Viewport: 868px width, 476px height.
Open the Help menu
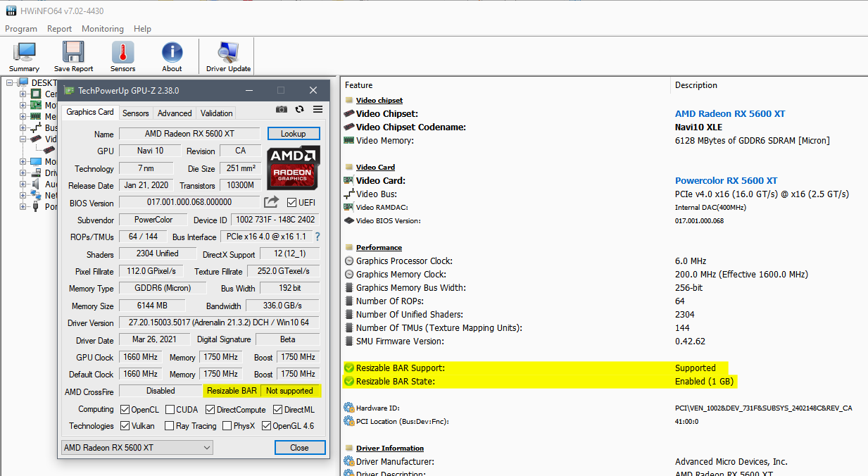(143, 29)
